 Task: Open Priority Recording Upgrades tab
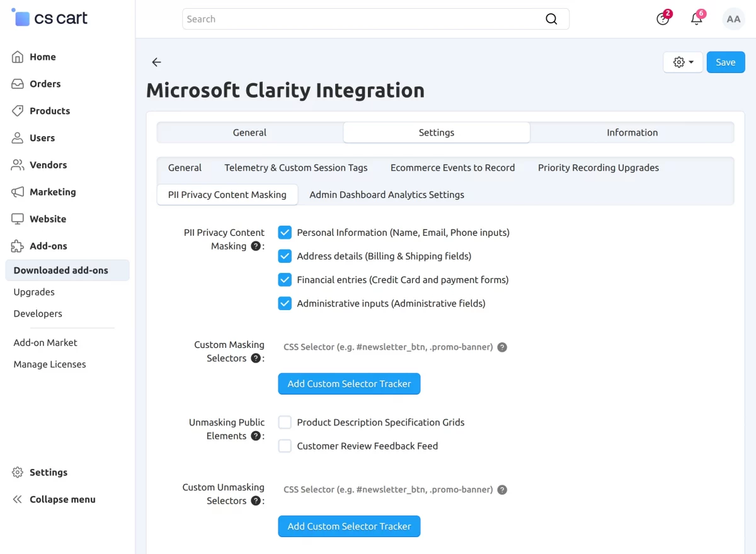[598, 168]
